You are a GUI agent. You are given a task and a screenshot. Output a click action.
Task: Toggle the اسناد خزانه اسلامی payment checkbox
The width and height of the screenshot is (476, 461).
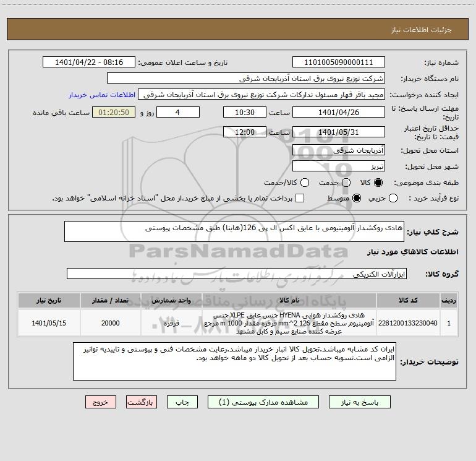point(300,198)
